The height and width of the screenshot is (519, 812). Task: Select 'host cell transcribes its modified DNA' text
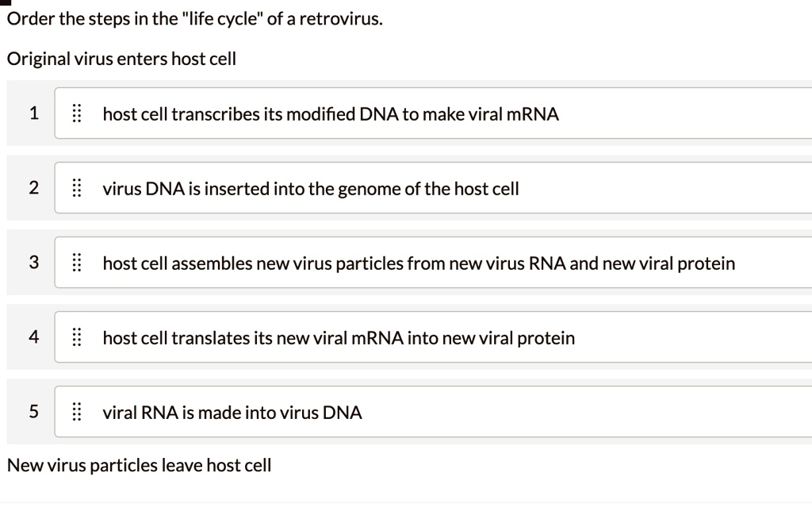[331, 114]
